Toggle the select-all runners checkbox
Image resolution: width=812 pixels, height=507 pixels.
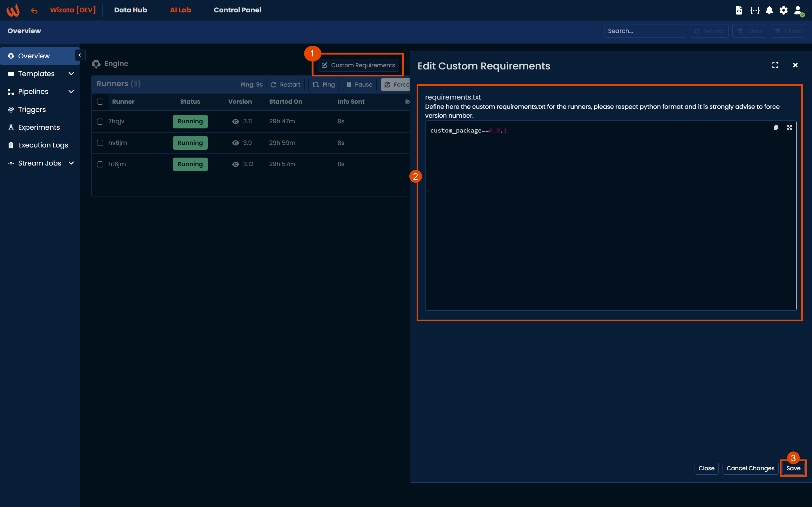pos(100,101)
